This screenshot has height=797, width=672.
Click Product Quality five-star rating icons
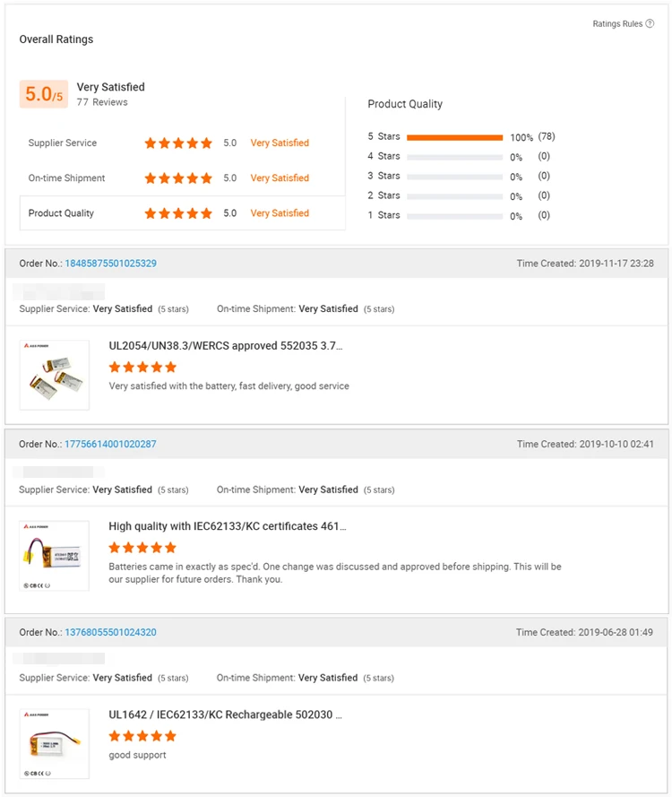pyautogui.click(x=178, y=213)
